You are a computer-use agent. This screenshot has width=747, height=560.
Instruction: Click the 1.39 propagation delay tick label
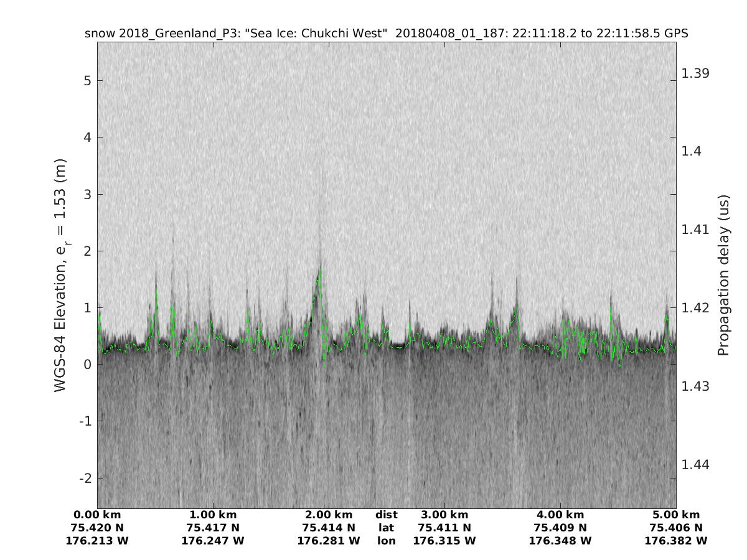coord(695,73)
